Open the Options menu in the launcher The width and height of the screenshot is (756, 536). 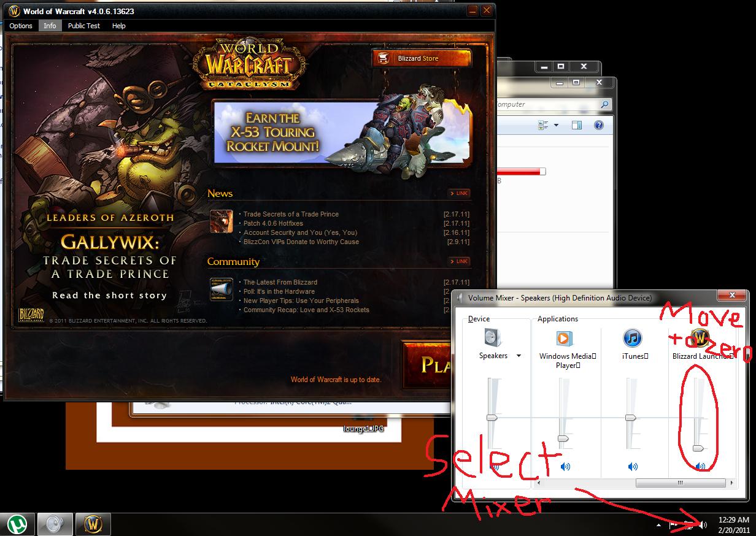pyautogui.click(x=20, y=26)
